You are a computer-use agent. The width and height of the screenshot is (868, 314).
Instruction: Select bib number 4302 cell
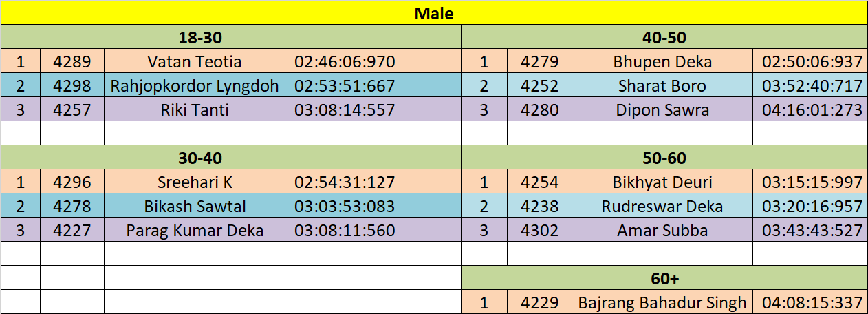click(x=539, y=231)
